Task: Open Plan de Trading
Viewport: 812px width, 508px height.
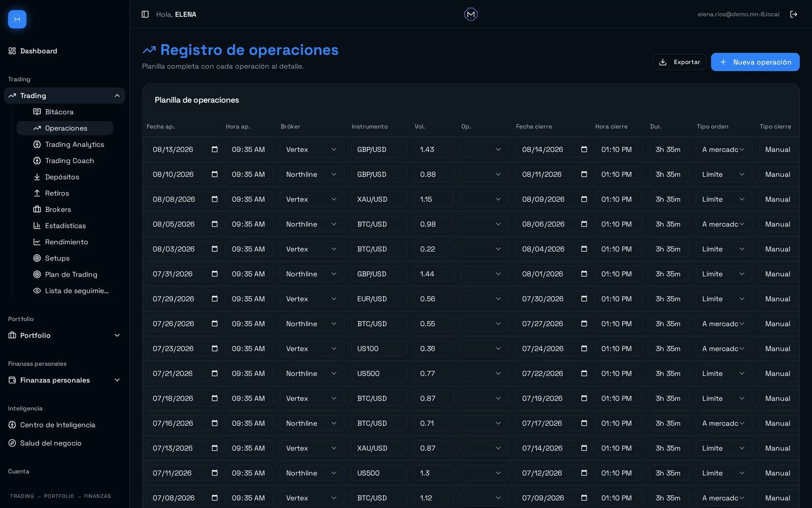Action: [x=65, y=274]
